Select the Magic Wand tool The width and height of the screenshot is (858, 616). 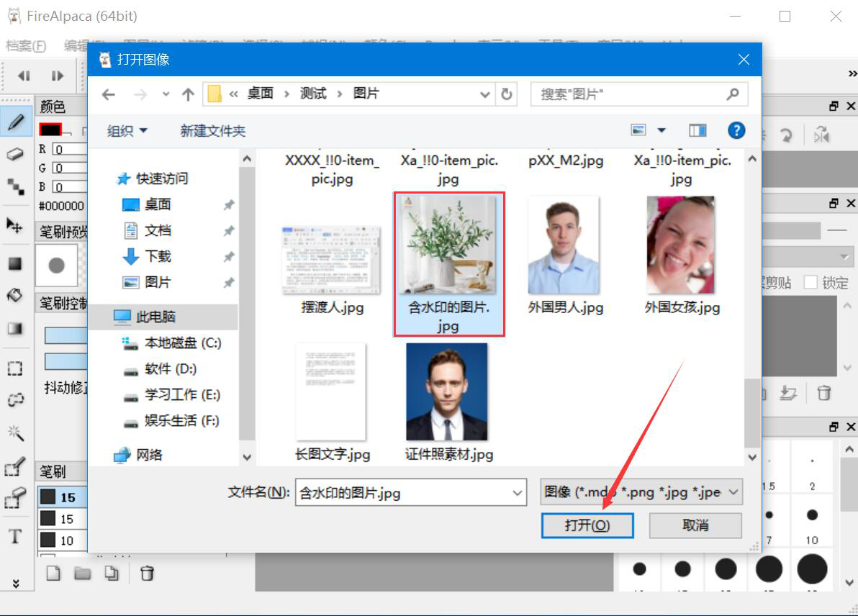(x=15, y=432)
